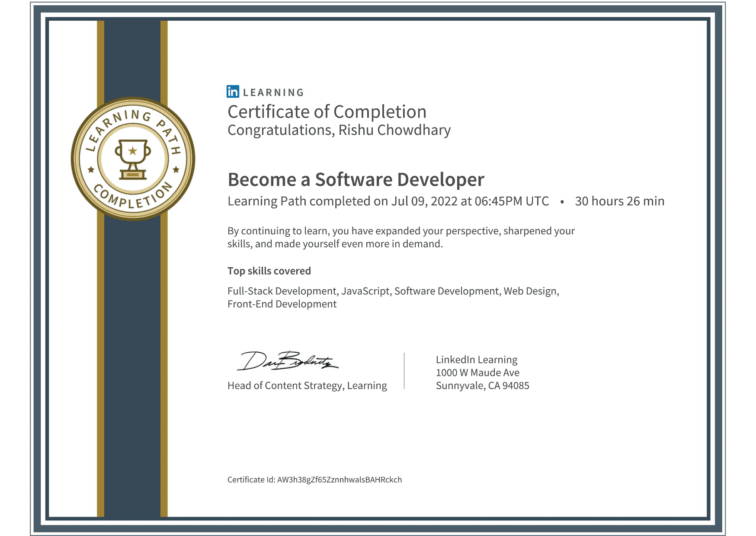Select the 'Certificate of Completion' heading
Image resolution: width=756 pixels, height=536 pixels.
pos(327,112)
